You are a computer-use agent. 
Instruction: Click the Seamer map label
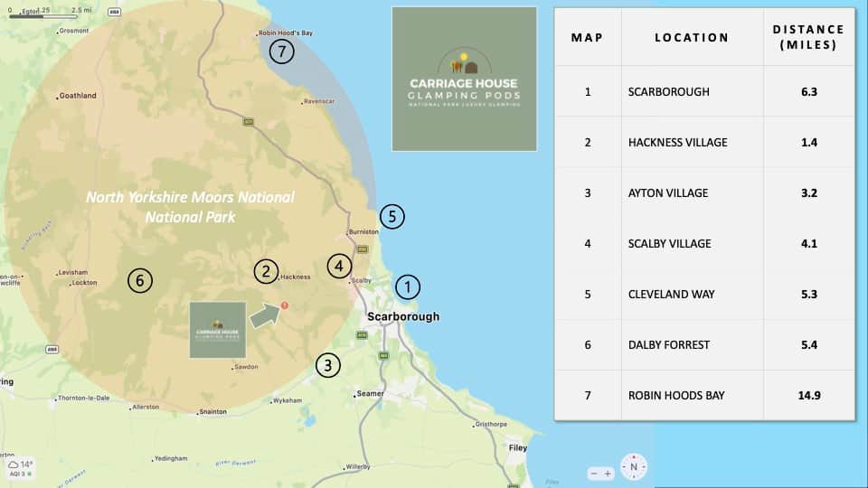[370, 393]
